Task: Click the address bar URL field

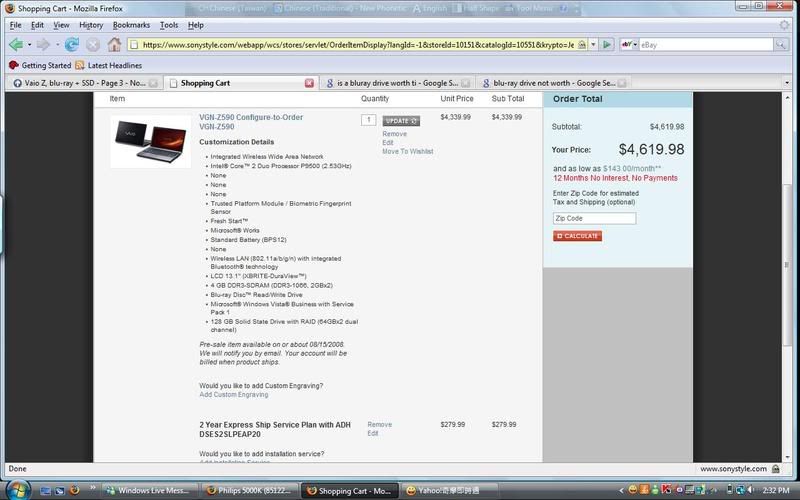Action: 357,45
